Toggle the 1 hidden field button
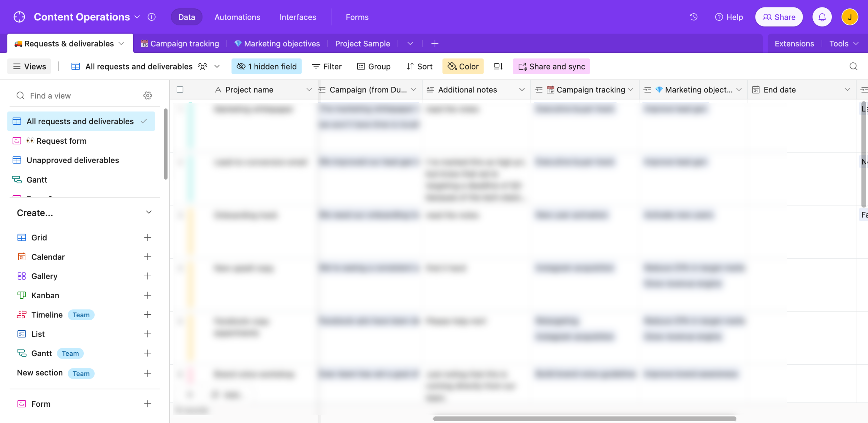This screenshot has width=868, height=423. [267, 66]
